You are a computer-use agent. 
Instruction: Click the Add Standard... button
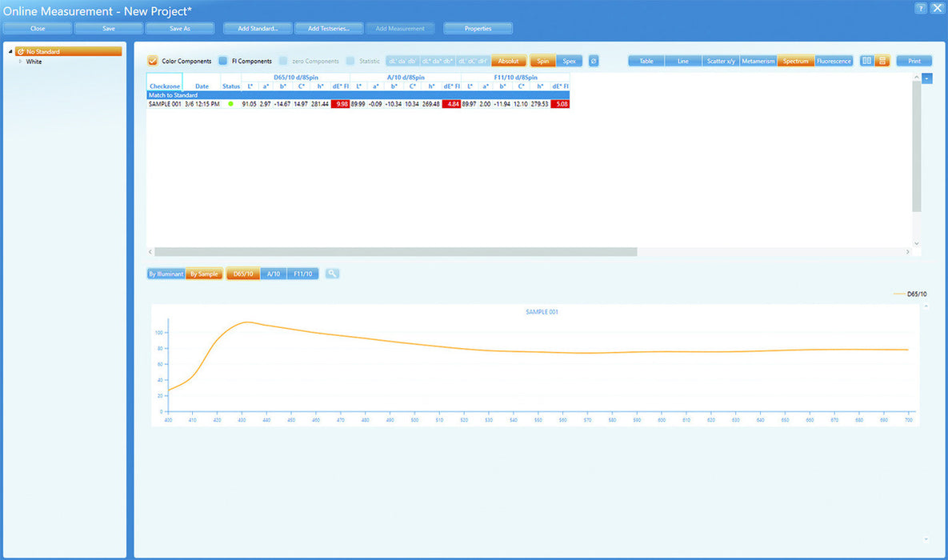point(258,28)
